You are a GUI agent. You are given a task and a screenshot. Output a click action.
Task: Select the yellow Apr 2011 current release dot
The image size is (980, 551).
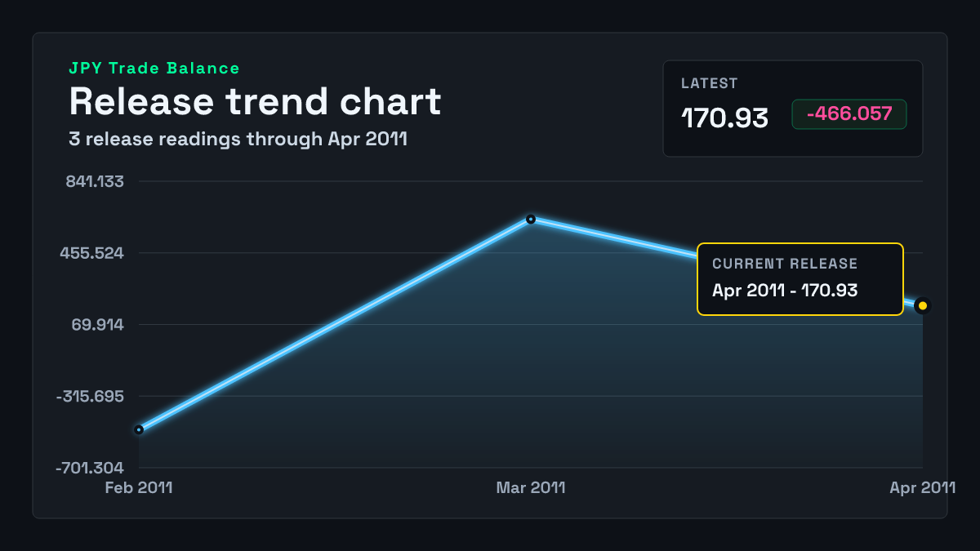(923, 305)
